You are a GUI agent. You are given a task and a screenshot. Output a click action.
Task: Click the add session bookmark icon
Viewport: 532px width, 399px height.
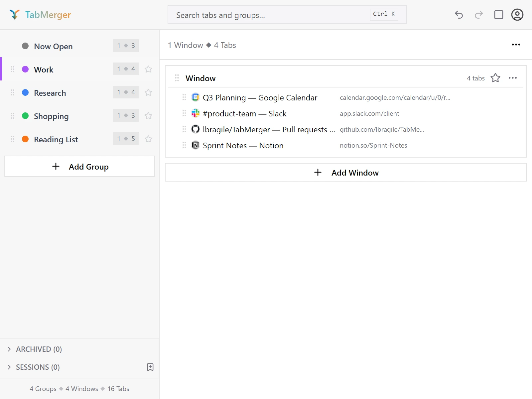coord(150,367)
